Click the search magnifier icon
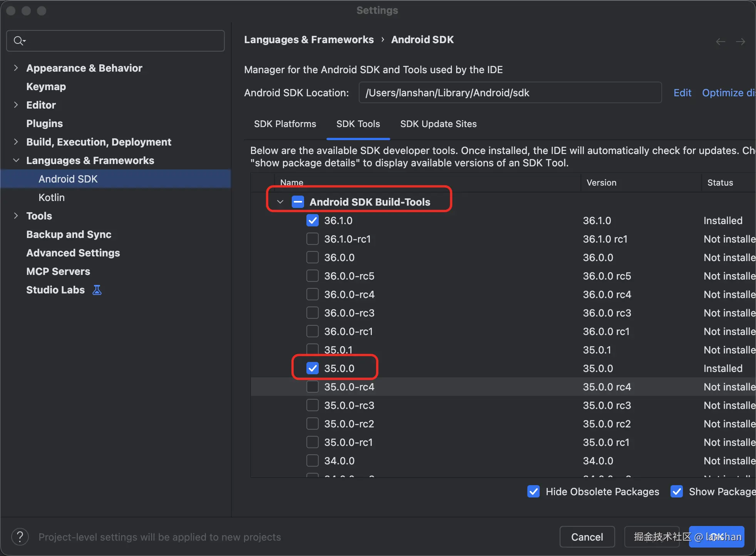756x556 pixels. [x=18, y=40]
